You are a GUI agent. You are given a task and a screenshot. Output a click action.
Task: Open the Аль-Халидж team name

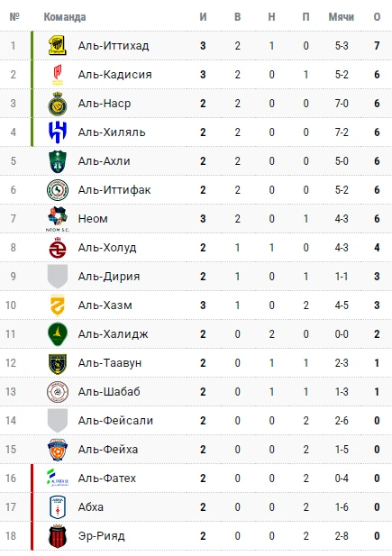114,334
